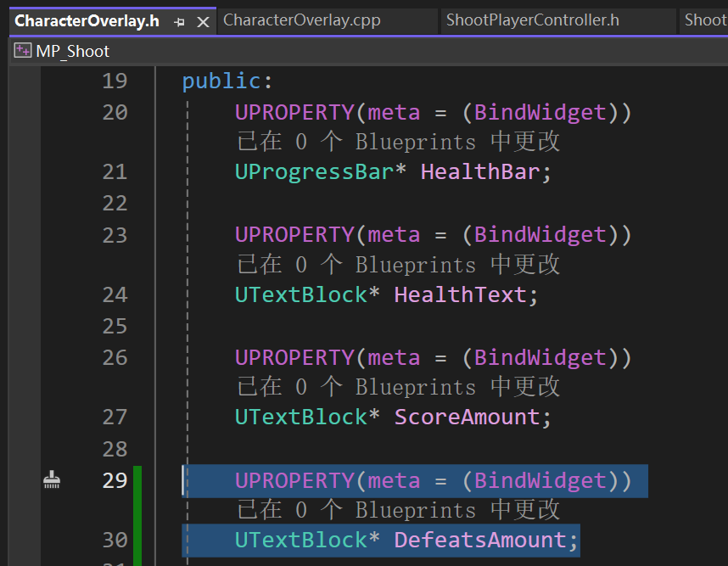Viewport: 728px width, 566px height.
Task: Select the CharacterOverlay.h tab
Action: tap(87, 21)
